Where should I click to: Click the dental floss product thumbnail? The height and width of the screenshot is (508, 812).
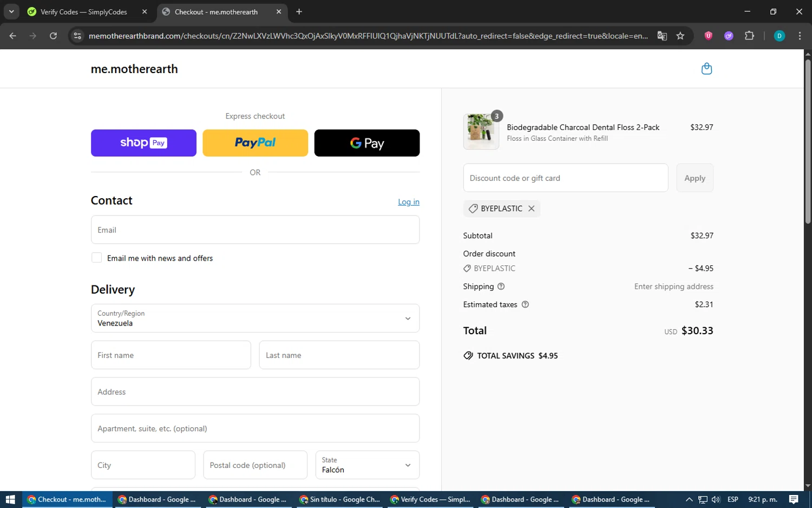coord(481,132)
